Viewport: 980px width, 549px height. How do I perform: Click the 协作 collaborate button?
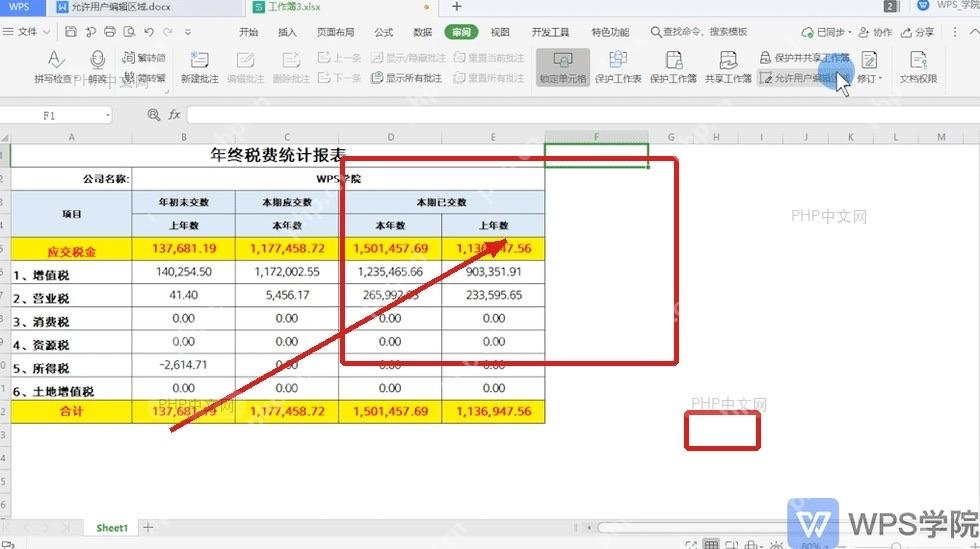pyautogui.click(x=875, y=32)
